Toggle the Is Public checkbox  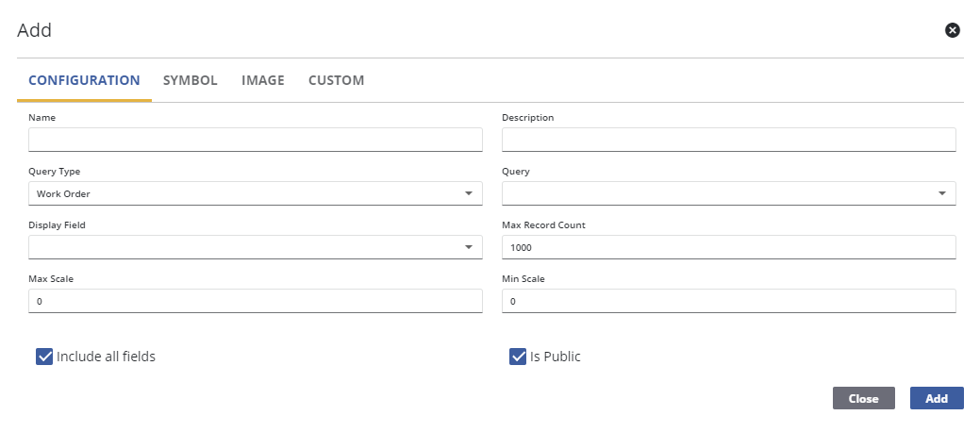click(x=517, y=357)
